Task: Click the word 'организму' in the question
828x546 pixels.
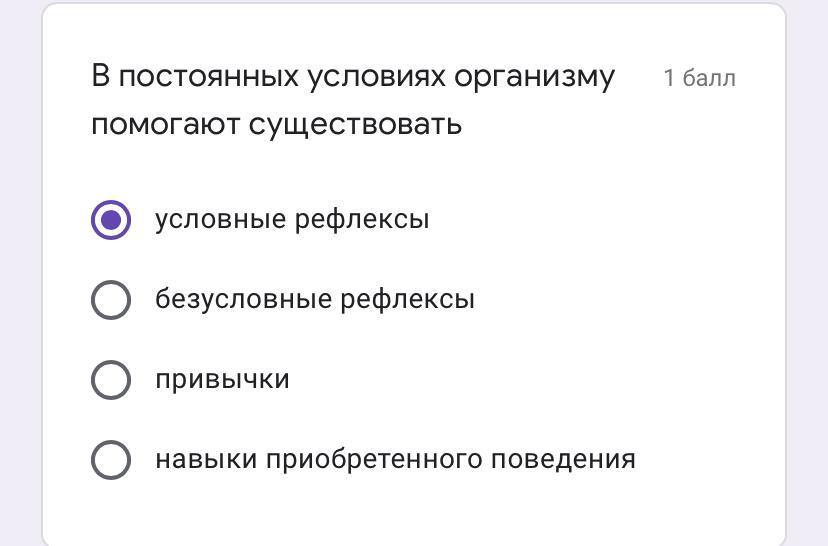Action: [x=534, y=78]
